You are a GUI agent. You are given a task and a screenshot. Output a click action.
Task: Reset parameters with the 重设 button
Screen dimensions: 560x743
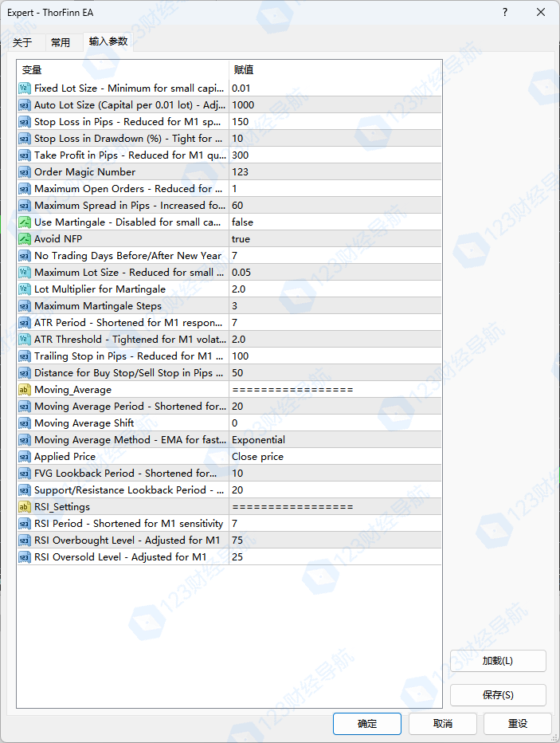518,724
